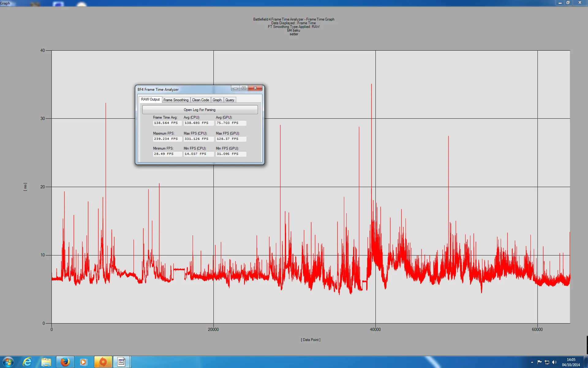Open the Windows Start menu
Image resolution: width=588 pixels, height=368 pixels.
click(8, 362)
